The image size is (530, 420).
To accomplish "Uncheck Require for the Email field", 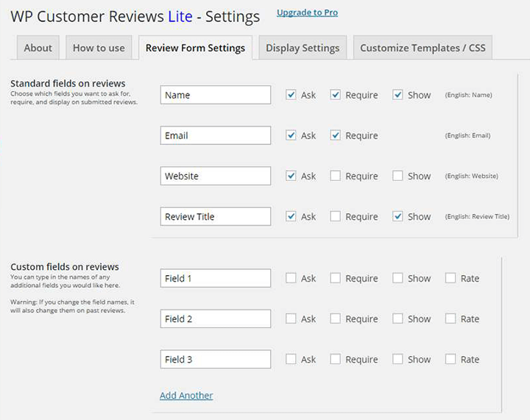I will point(335,135).
